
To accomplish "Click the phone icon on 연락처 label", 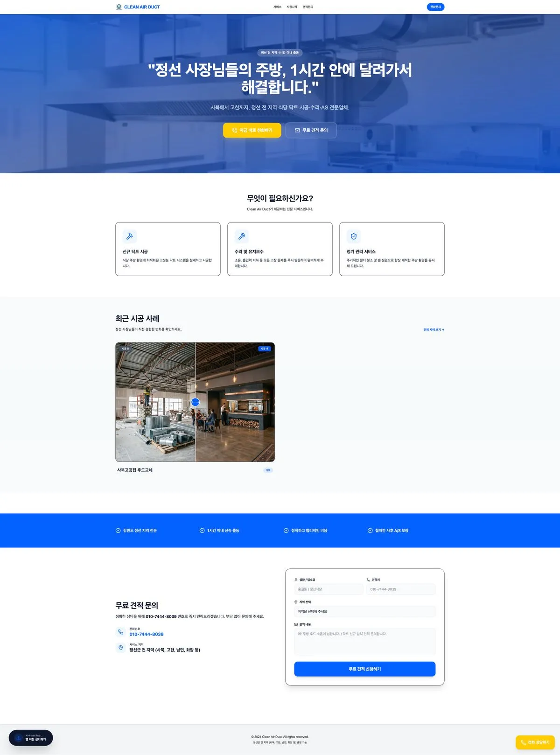I will 368,580.
